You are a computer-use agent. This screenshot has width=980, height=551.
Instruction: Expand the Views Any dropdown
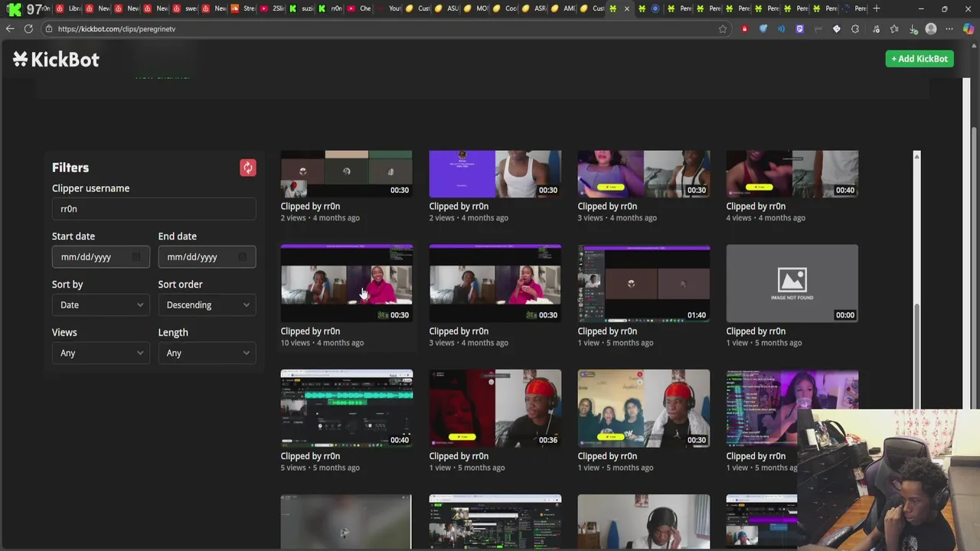point(100,354)
